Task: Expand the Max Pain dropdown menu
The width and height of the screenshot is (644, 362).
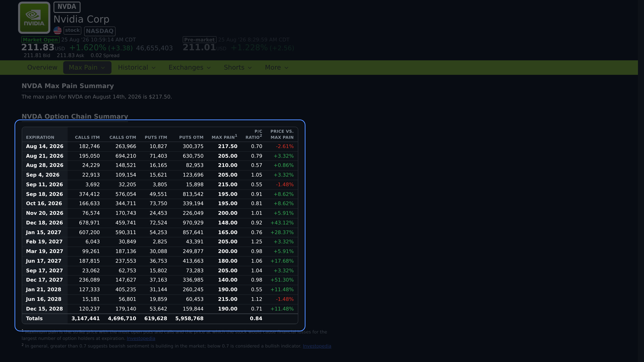Action: click(x=87, y=67)
